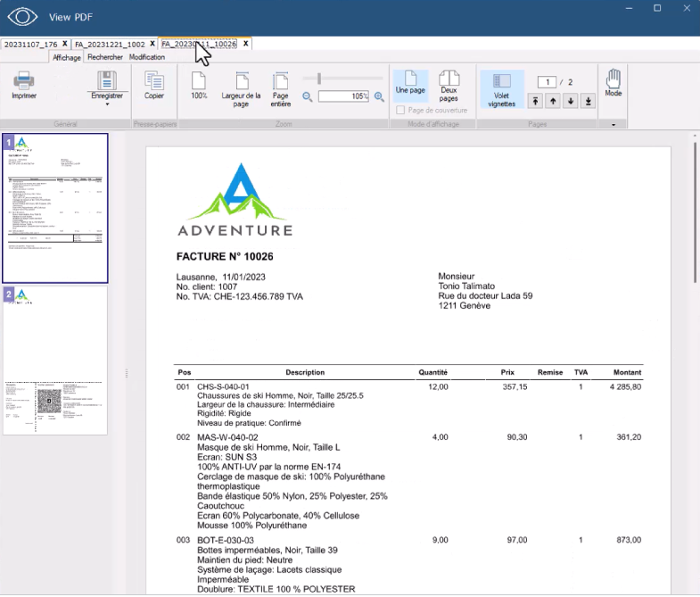This screenshot has height=597, width=700.
Task: Click the zoom in magnifier
Action: point(380,96)
